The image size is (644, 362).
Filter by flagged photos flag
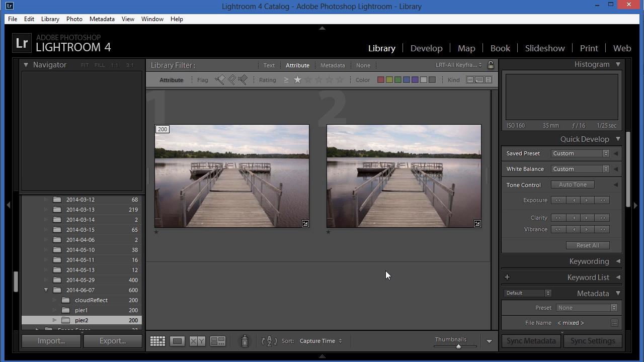pyautogui.click(x=220, y=79)
